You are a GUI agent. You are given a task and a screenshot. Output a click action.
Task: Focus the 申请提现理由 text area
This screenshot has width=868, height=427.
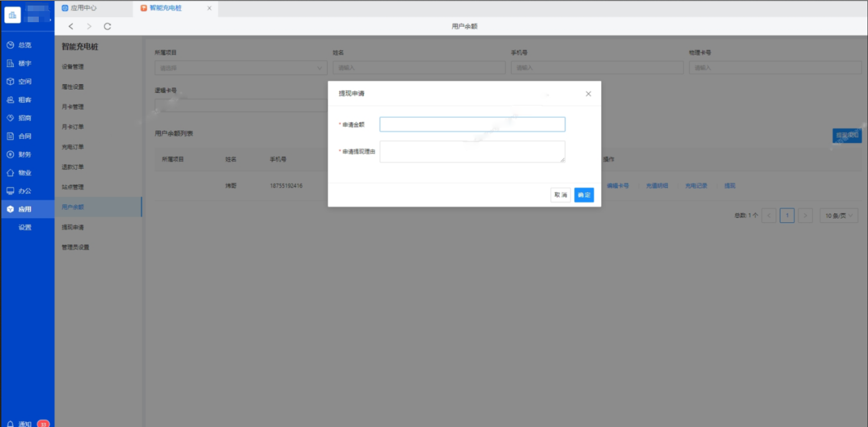coord(472,152)
